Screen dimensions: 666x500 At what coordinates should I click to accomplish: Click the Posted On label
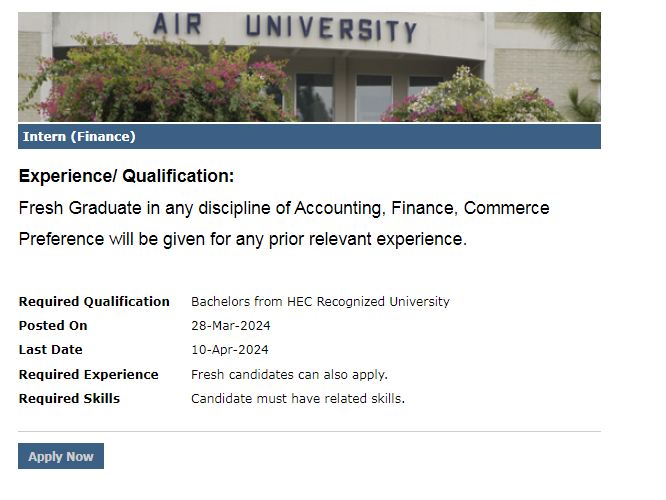(x=53, y=325)
